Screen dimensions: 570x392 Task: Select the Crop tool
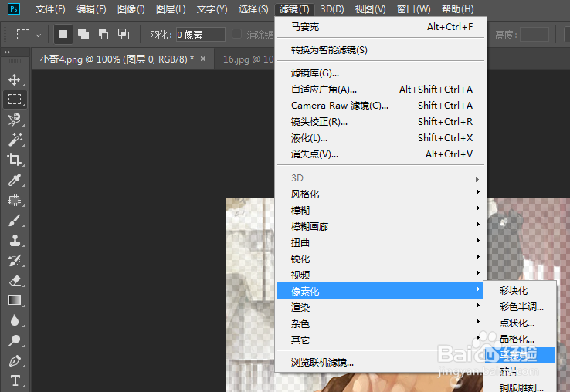[x=15, y=160]
